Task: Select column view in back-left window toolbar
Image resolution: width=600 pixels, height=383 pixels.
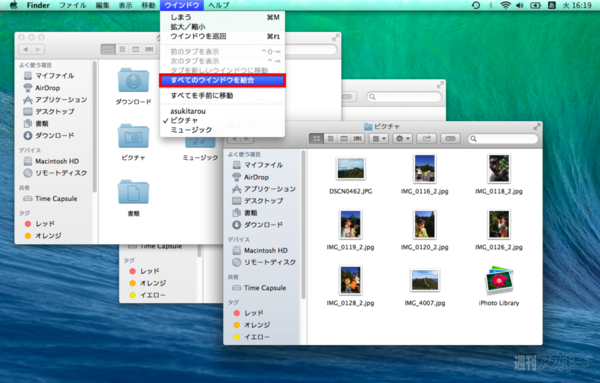Action: [135, 49]
